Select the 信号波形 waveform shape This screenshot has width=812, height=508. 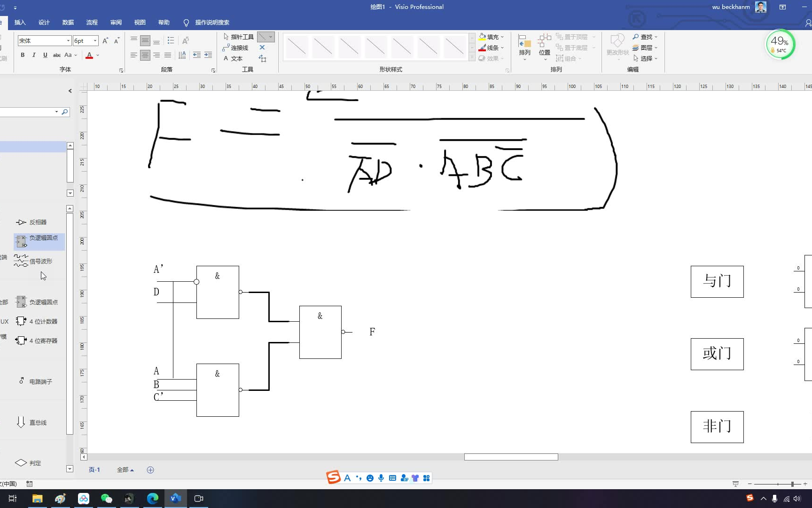(x=33, y=261)
